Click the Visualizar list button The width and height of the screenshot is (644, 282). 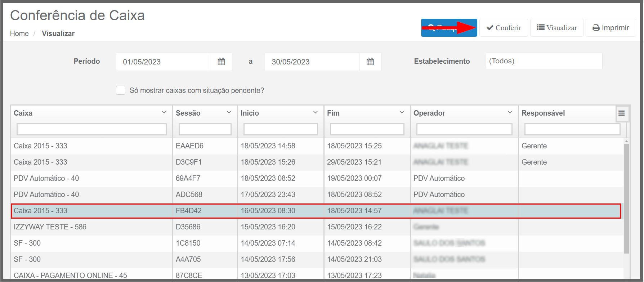click(x=557, y=28)
